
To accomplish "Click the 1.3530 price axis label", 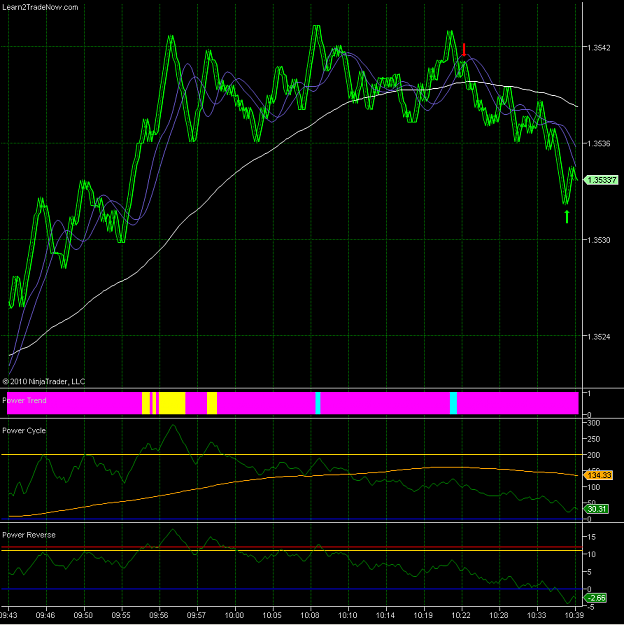I will [x=598, y=240].
